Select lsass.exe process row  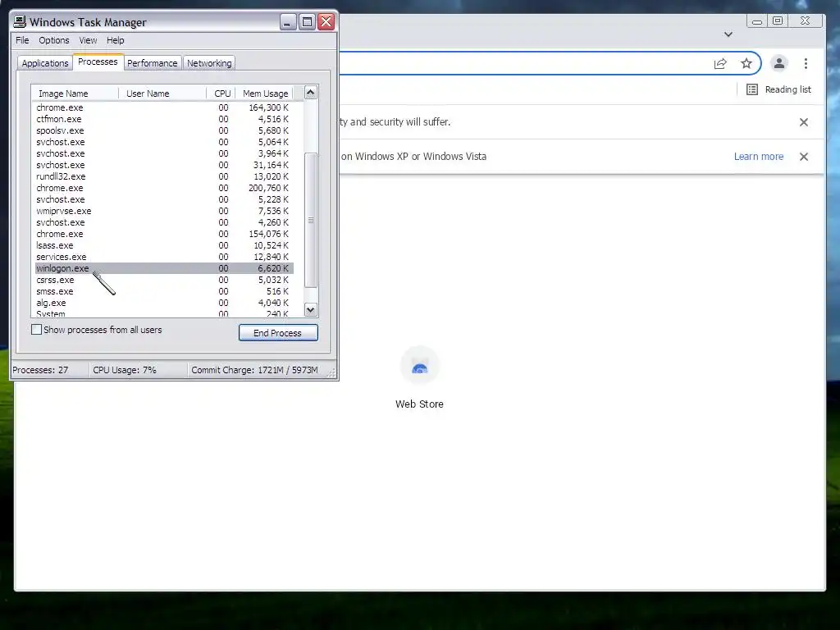point(163,245)
